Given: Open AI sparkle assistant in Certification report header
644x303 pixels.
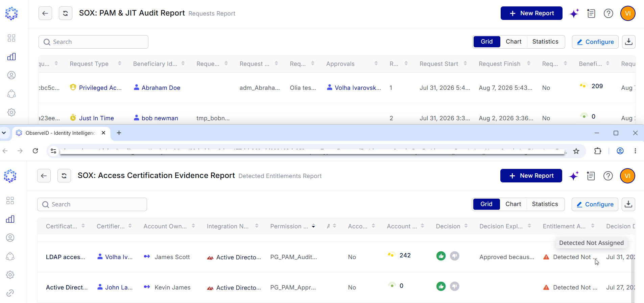Looking at the screenshot, I should coord(574,176).
